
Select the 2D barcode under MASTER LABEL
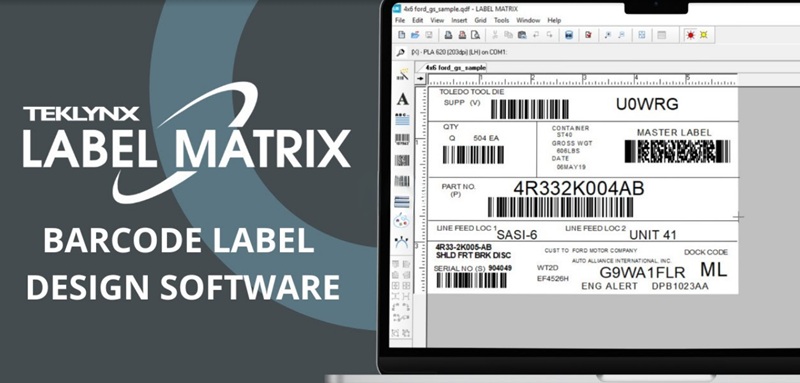tap(678, 151)
